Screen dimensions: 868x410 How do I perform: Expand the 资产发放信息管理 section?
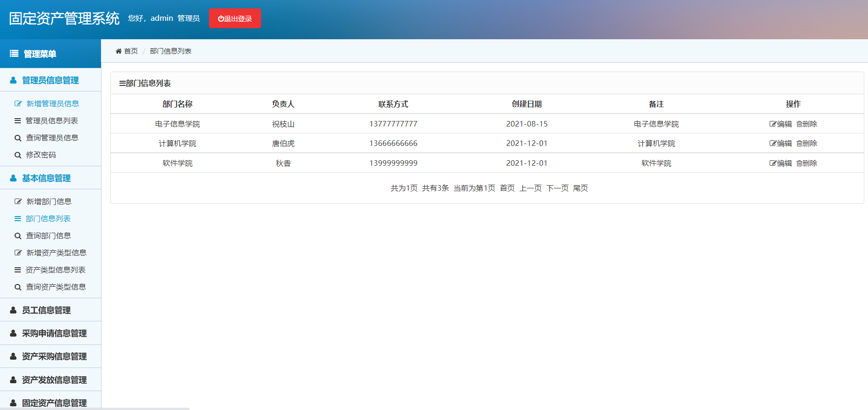(50, 380)
